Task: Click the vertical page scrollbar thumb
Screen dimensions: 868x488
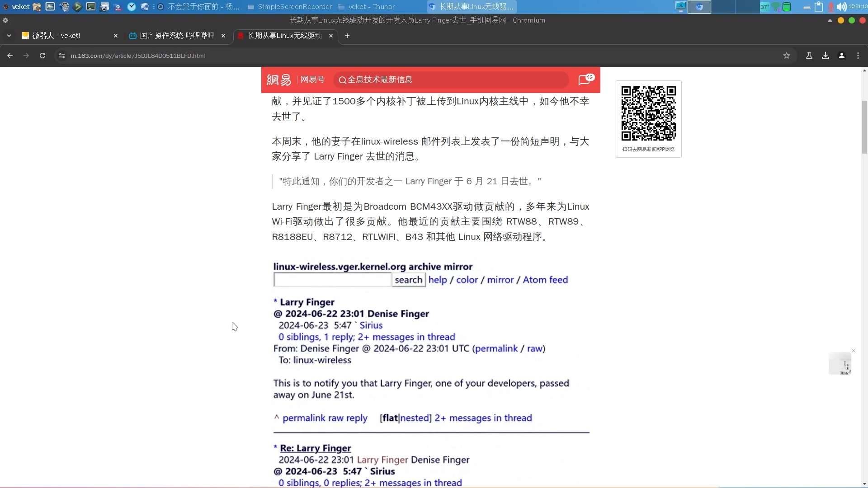Action: (864, 127)
